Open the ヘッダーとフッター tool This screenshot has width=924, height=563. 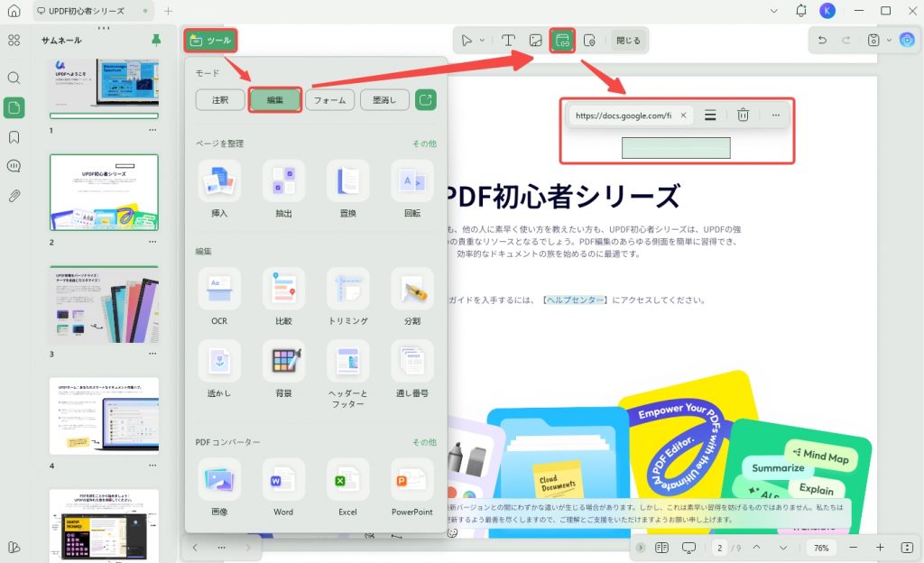coord(347,374)
